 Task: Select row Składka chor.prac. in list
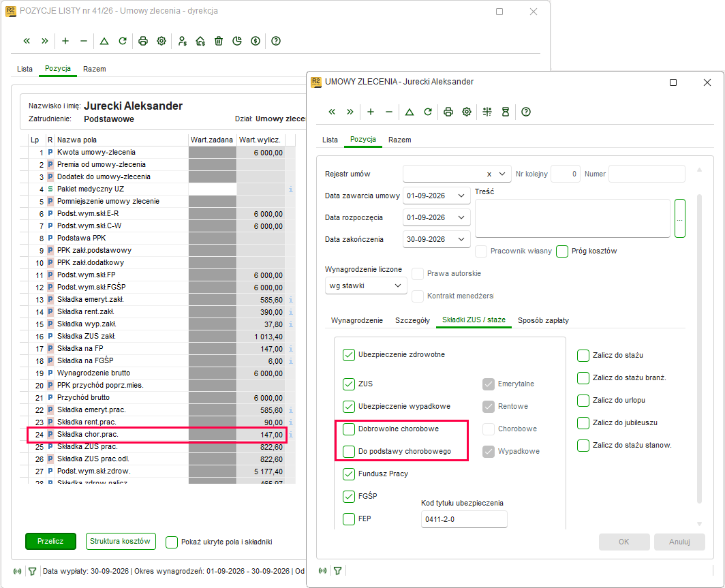[x=157, y=435]
